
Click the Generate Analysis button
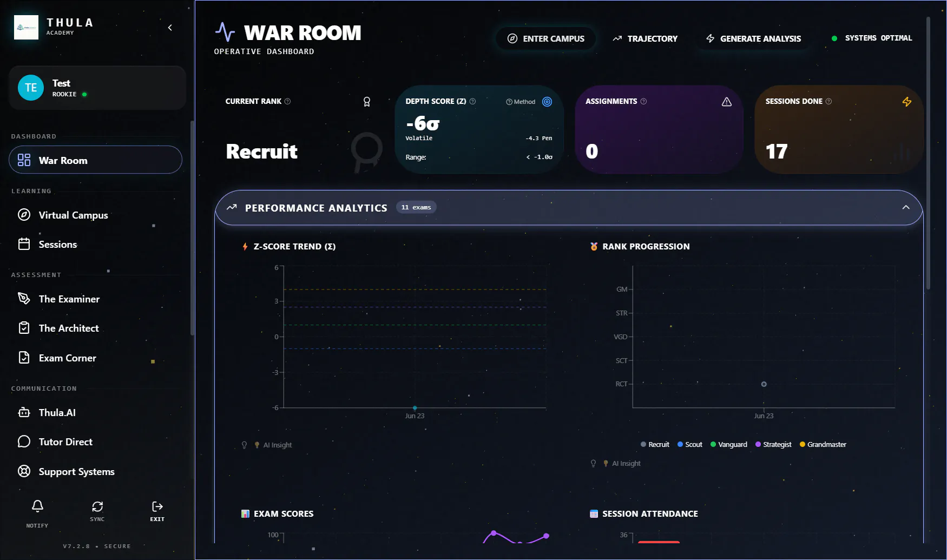click(754, 38)
